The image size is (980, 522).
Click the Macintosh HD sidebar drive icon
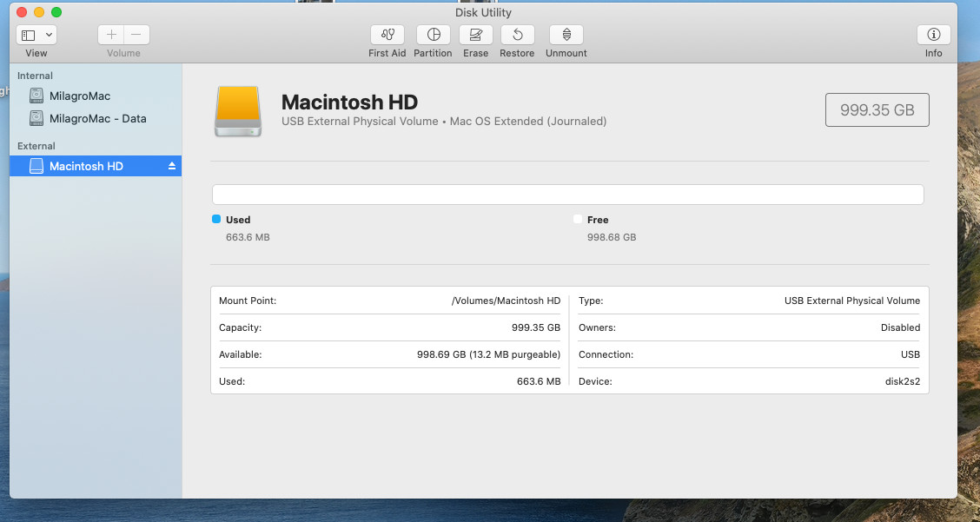(x=36, y=166)
